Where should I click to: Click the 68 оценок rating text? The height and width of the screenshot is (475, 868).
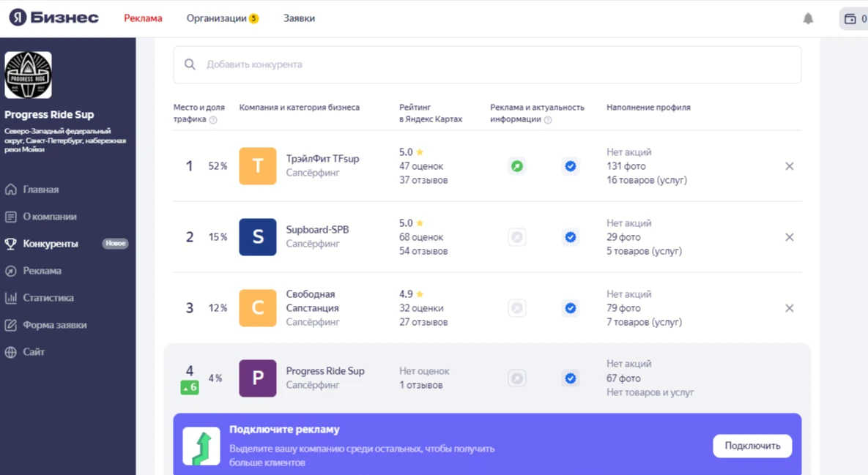[x=421, y=237]
